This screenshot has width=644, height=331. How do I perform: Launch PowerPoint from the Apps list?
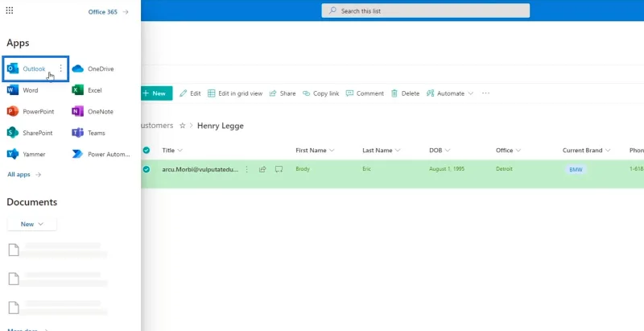pos(31,112)
